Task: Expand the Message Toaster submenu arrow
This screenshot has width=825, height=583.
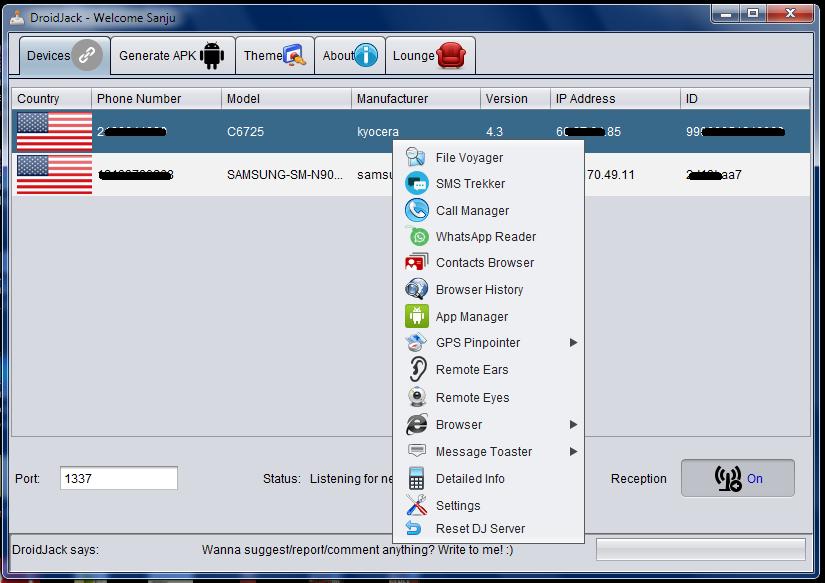Action: [x=573, y=452]
